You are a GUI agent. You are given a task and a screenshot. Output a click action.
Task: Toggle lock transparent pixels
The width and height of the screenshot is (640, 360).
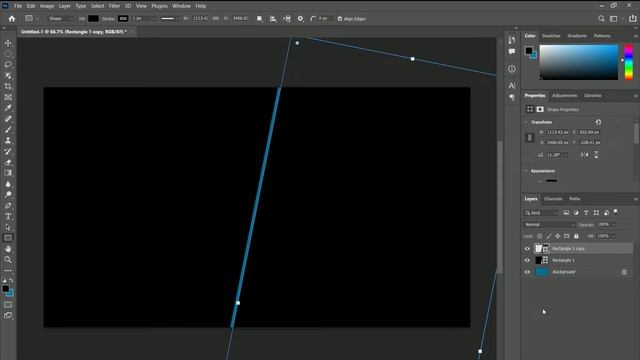540,236
